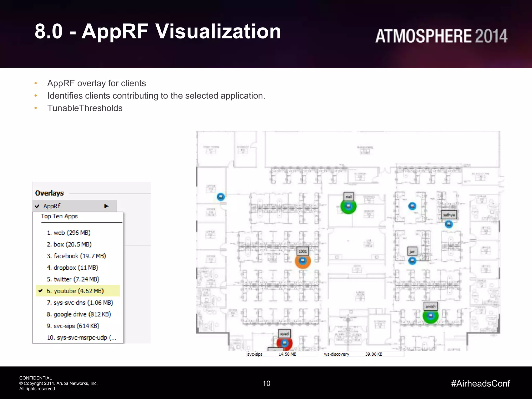This screenshot has height=399, width=532.
Task: Click the client icon under sathya label
Action: pyautogui.click(x=449, y=224)
